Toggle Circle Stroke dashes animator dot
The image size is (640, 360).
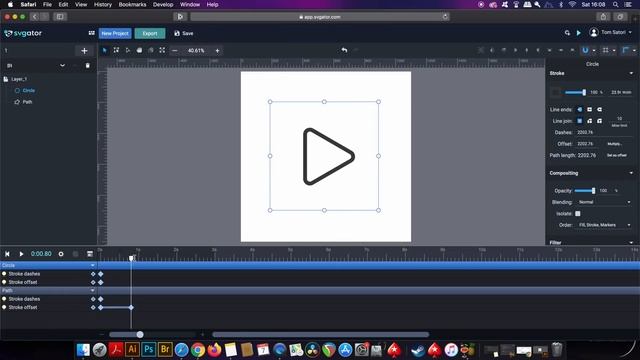[4, 273]
